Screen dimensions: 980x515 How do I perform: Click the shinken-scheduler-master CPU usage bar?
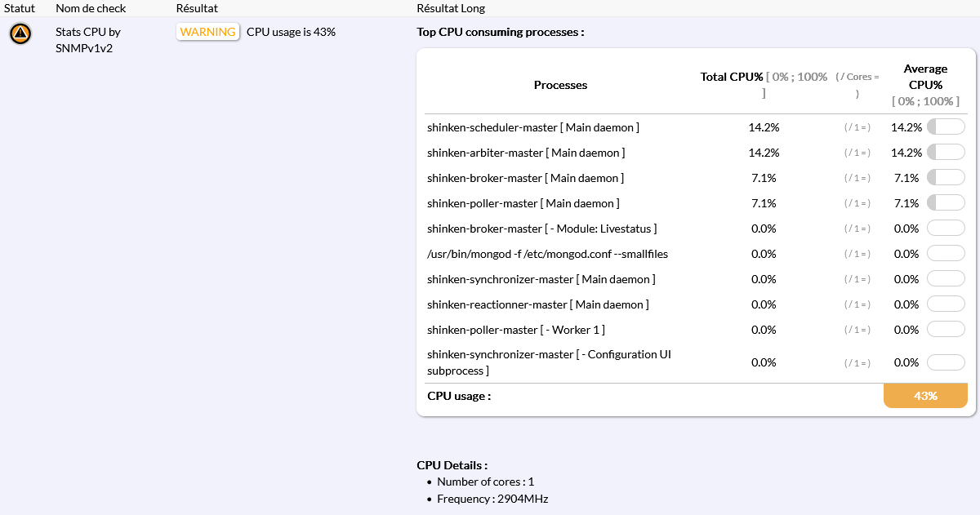coord(946,127)
